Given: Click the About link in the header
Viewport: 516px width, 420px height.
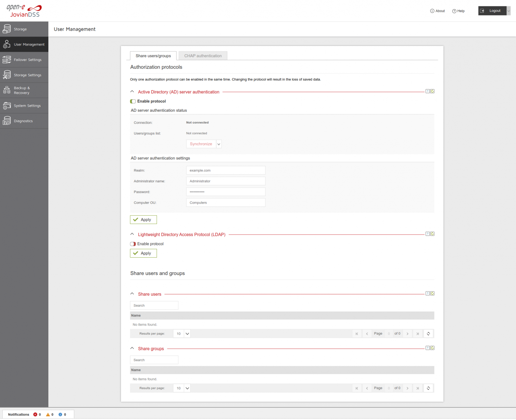Looking at the screenshot, I should [438, 11].
